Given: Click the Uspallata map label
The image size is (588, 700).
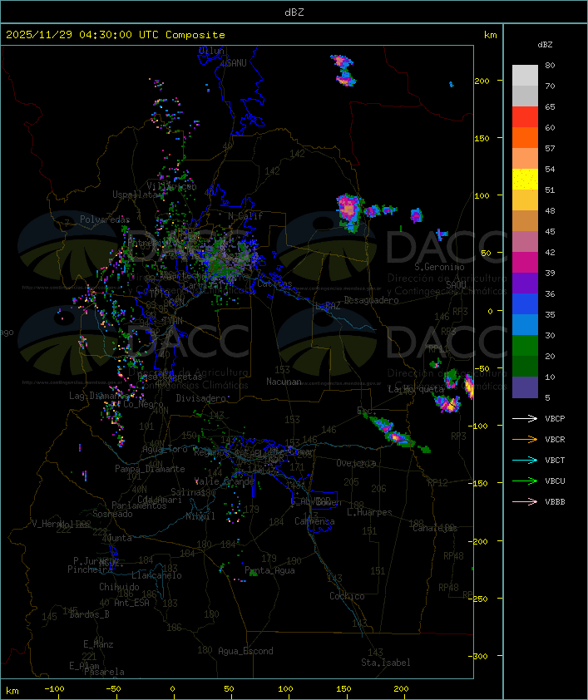Looking at the screenshot, I should pos(135,195).
